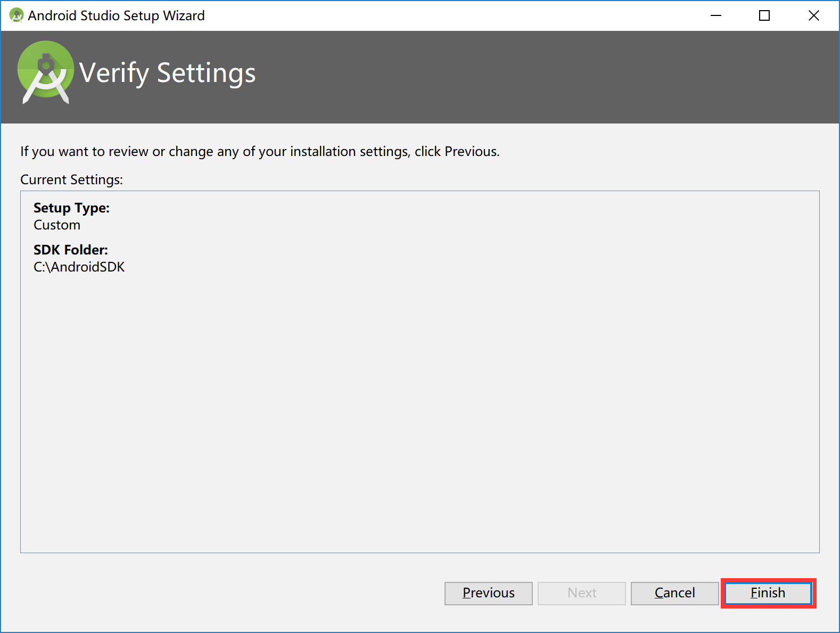Click the 'Custom' setup type value
The width and height of the screenshot is (840, 633).
57,225
